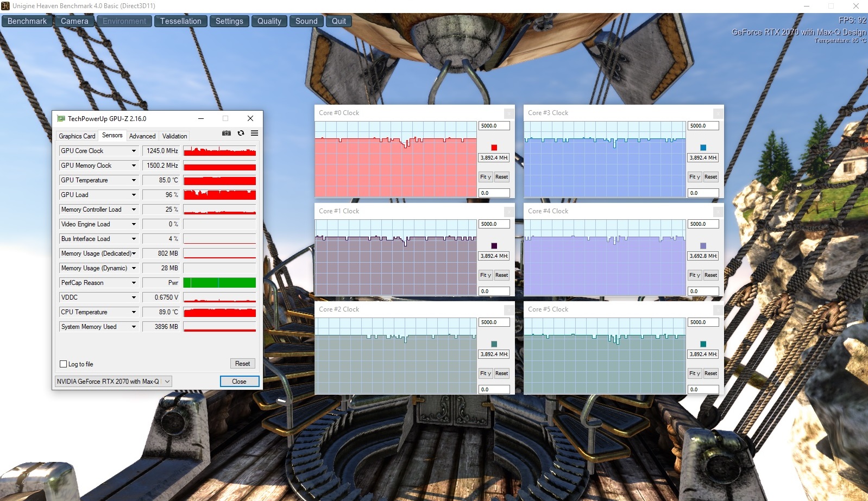
Task: Close the Core #5 Clock graph panel
Action: click(718, 310)
